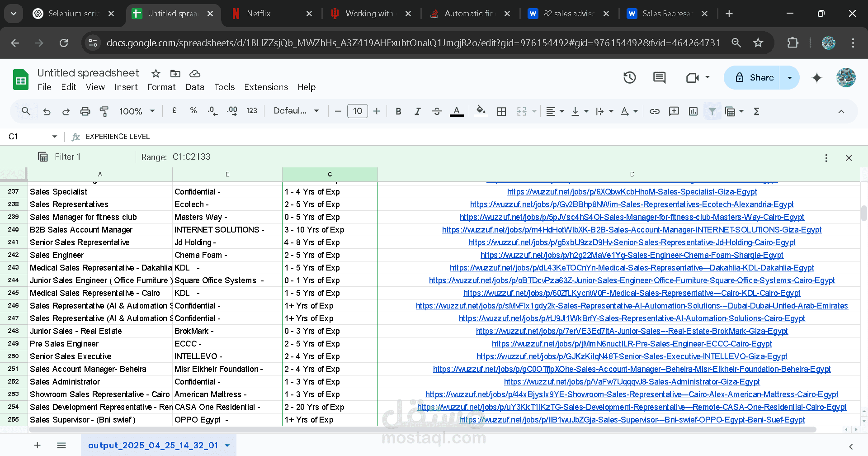Open the File menu
The image size is (868, 456).
coord(44,87)
